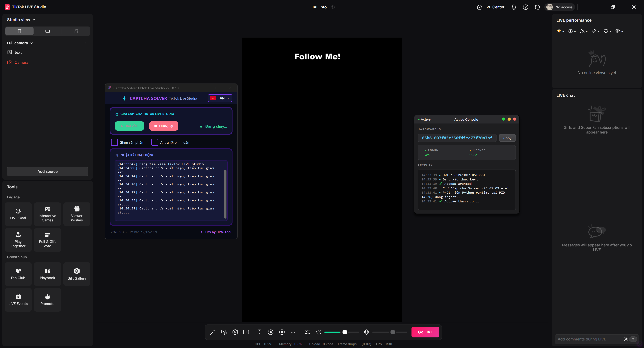Copy the hardware ID in Active Console

coord(507,138)
